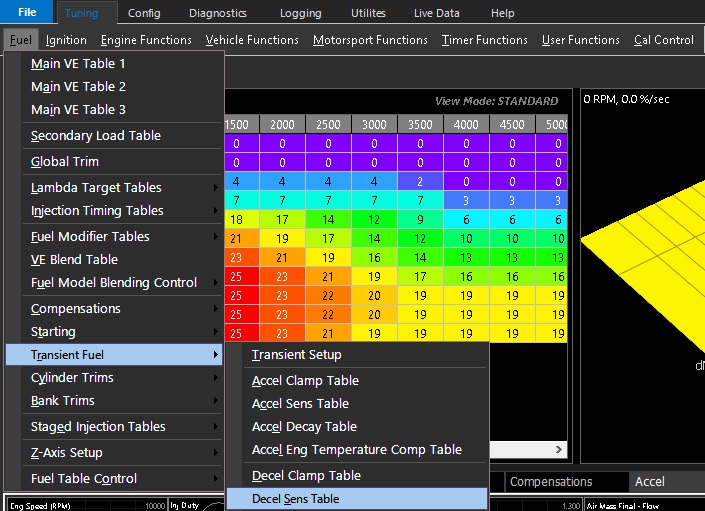Click the Inj Duty gauge
This screenshot has height=511, width=705.
196,505
